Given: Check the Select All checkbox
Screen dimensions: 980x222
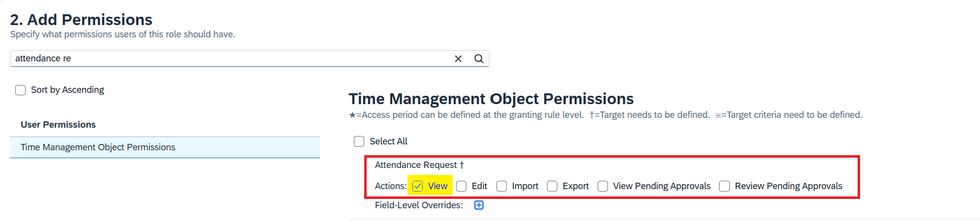Looking at the screenshot, I should (x=359, y=141).
